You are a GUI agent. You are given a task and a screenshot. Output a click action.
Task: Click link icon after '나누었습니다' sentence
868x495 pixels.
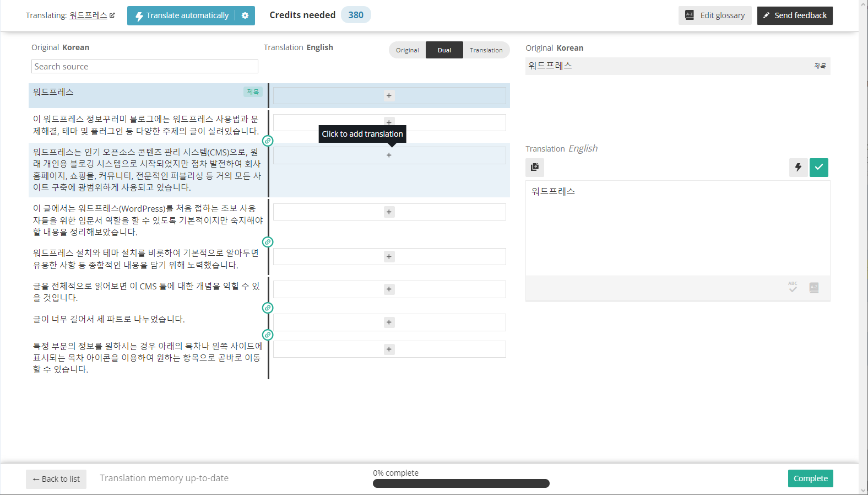click(268, 335)
